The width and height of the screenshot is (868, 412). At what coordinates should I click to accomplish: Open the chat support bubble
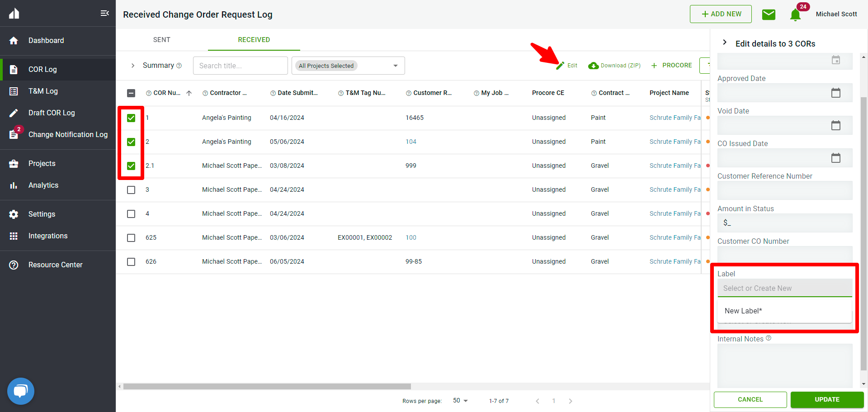click(21, 391)
